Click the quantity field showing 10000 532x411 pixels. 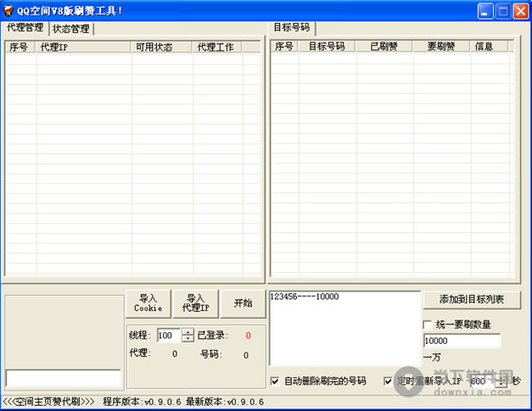(x=462, y=341)
